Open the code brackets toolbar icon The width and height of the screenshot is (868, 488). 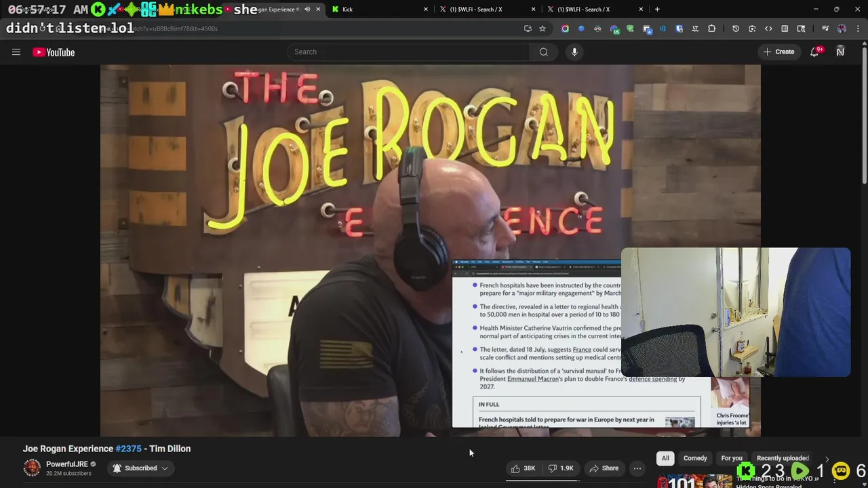pyautogui.click(x=768, y=28)
